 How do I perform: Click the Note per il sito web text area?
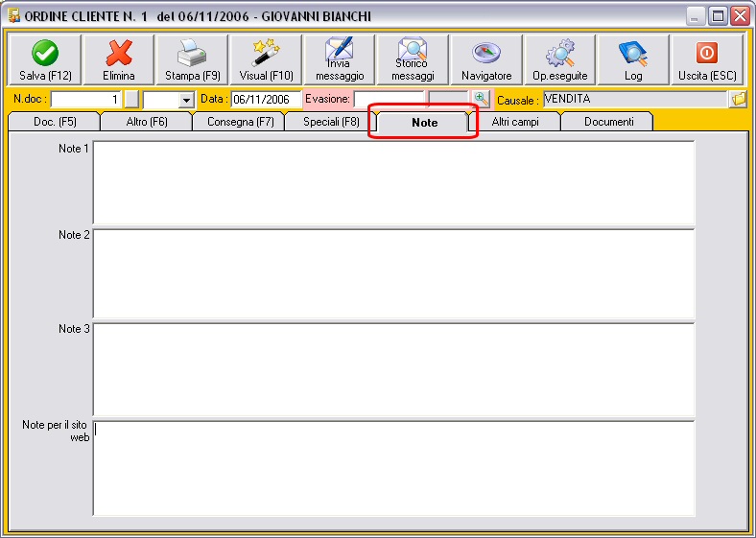(393, 469)
